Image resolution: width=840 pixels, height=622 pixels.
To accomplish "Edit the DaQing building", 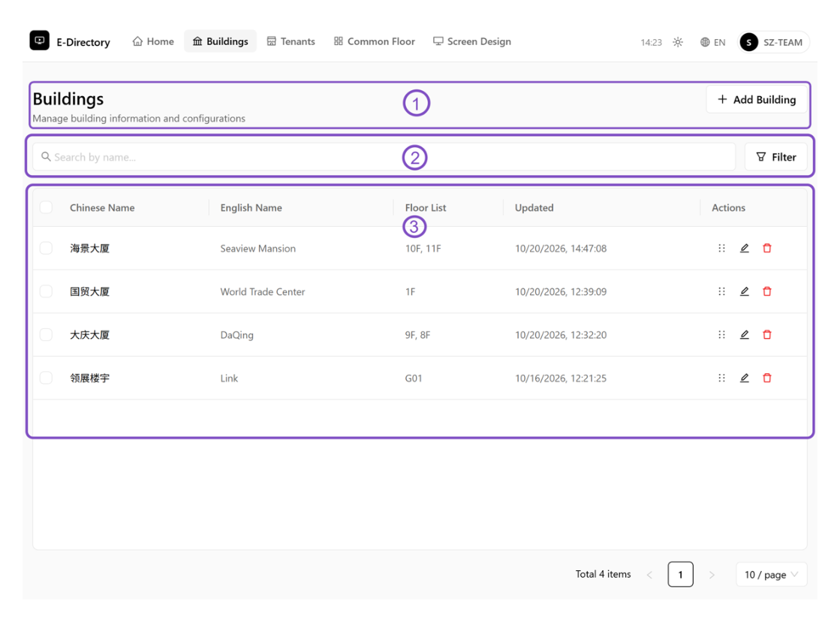I will 744,334.
